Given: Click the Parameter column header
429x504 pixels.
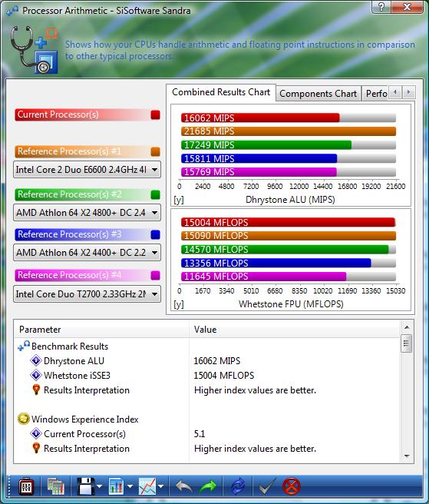Looking at the screenshot, I should pyautogui.click(x=101, y=330).
